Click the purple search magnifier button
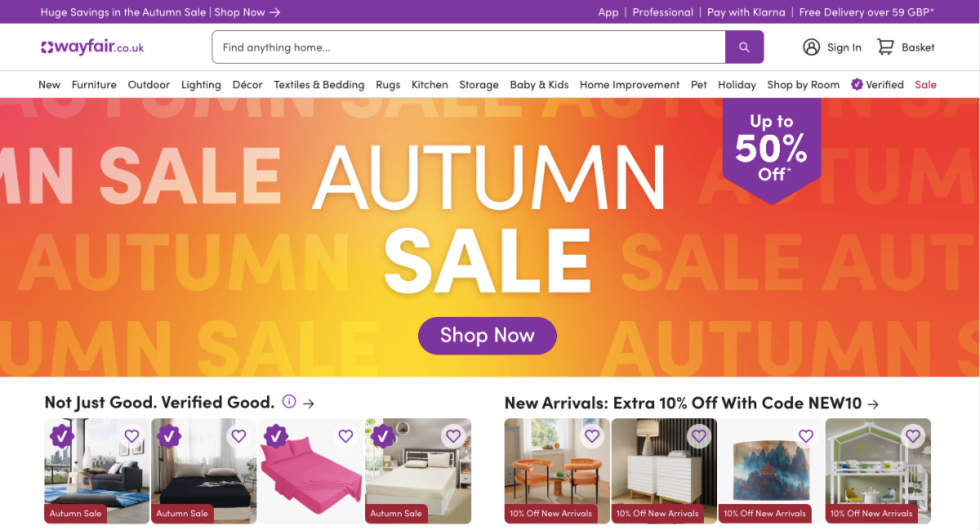 click(744, 47)
